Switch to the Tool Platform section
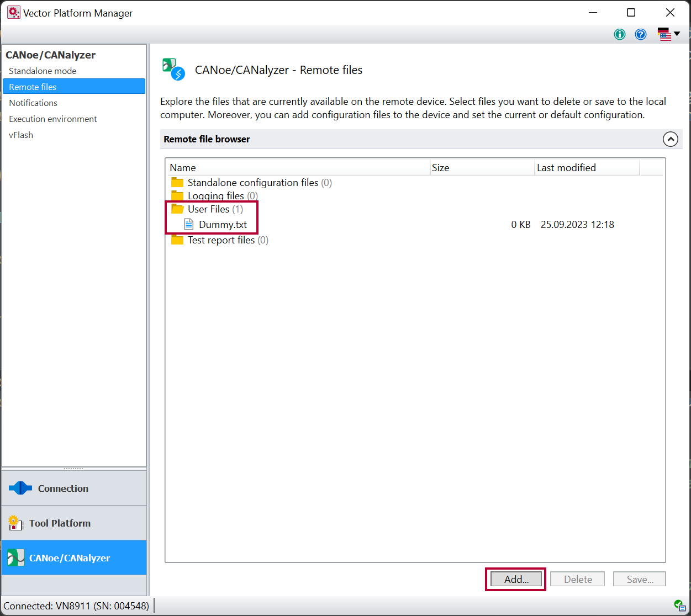This screenshot has height=616, width=691. coord(74,523)
